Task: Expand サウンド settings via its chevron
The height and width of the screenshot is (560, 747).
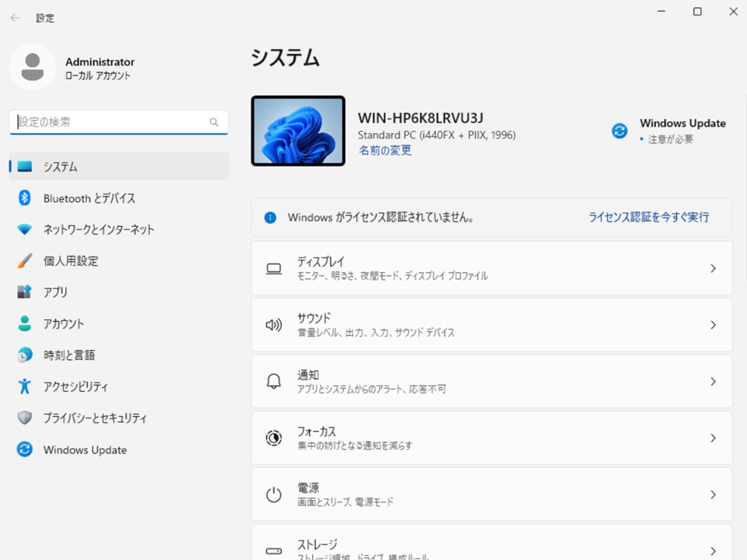Action: [714, 325]
